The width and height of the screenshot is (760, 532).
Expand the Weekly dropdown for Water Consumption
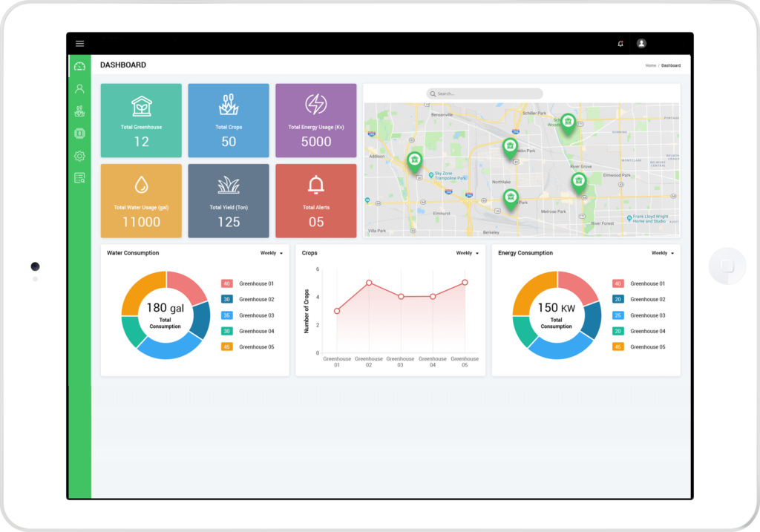pyautogui.click(x=271, y=253)
